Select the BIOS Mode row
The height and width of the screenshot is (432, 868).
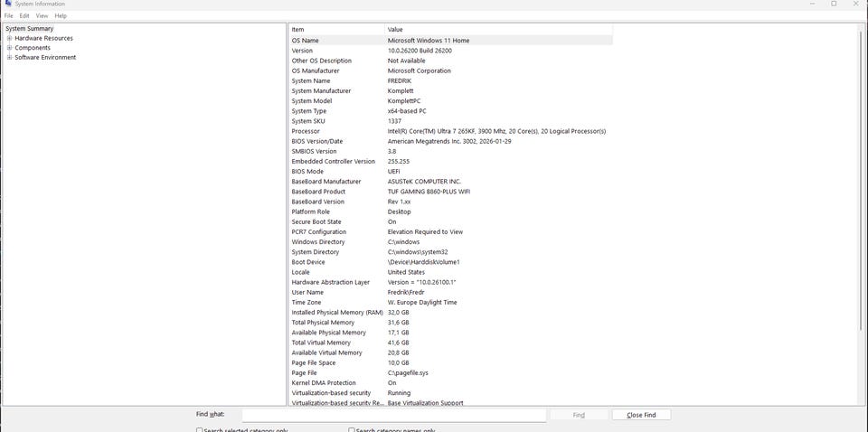click(x=450, y=172)
